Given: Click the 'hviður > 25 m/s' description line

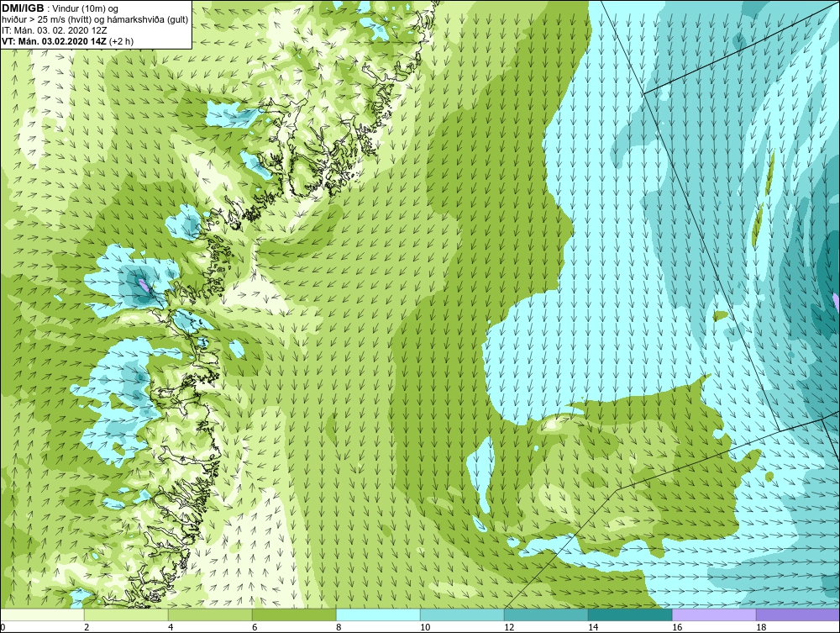Looking at the screenshot, I should 95,20.
